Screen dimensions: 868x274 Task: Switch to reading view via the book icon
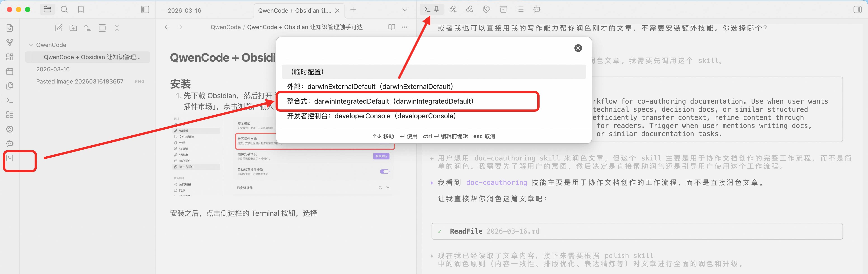click(x=392, y=27)
